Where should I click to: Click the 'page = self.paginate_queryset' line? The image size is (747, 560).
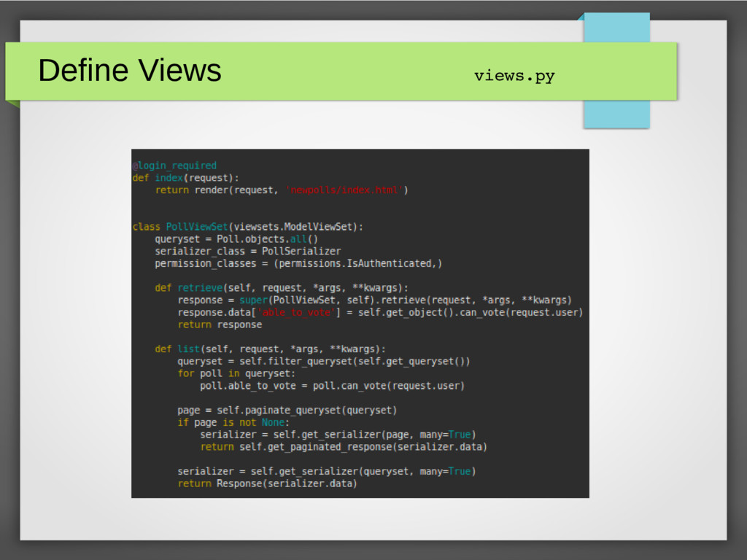click(287, 410)
